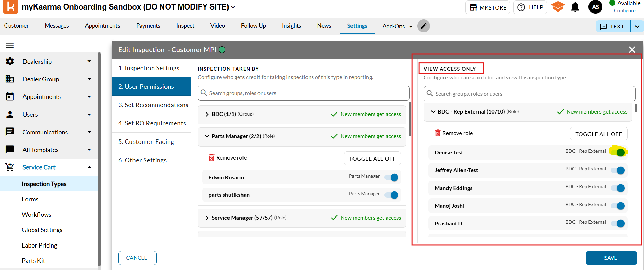644x270 pixels.
Task: Expand the BDC (1/1) group
Action: (x=207, y=114)
